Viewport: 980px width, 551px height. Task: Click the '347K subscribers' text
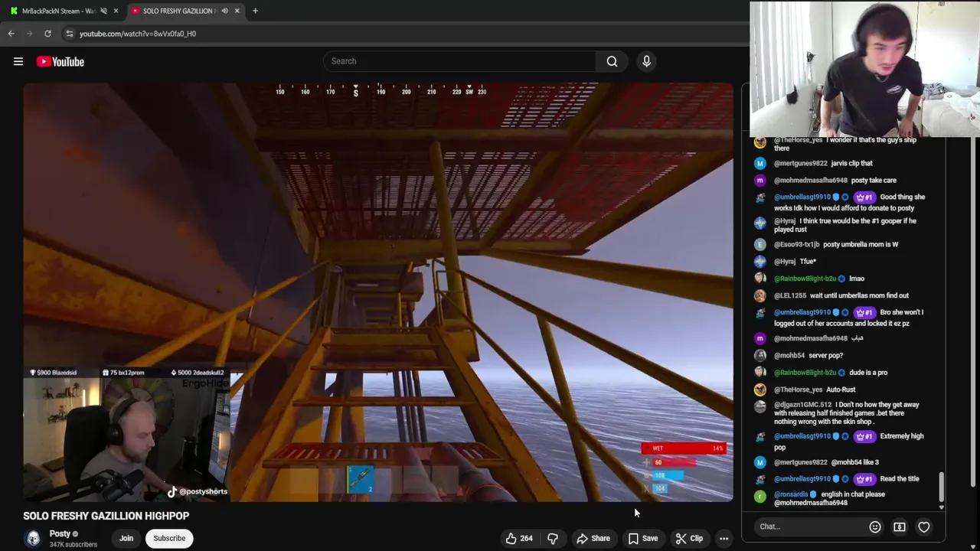pyautogui.click(x=73, y=544)
